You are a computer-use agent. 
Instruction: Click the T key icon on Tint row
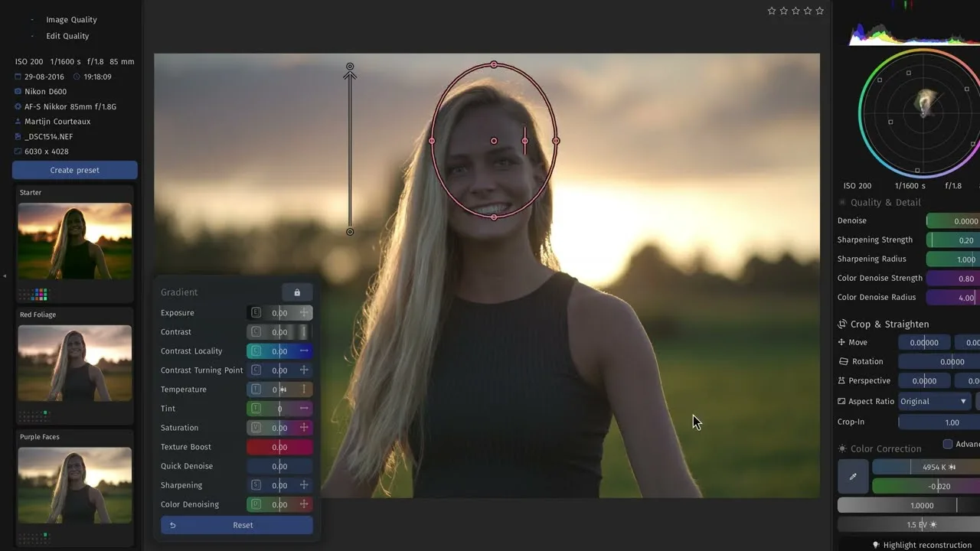point(256,409)
